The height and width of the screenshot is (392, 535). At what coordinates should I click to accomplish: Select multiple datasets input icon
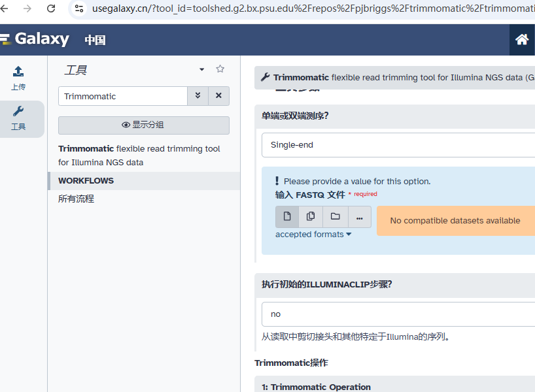pyautogui.click(x=311, y=216)
